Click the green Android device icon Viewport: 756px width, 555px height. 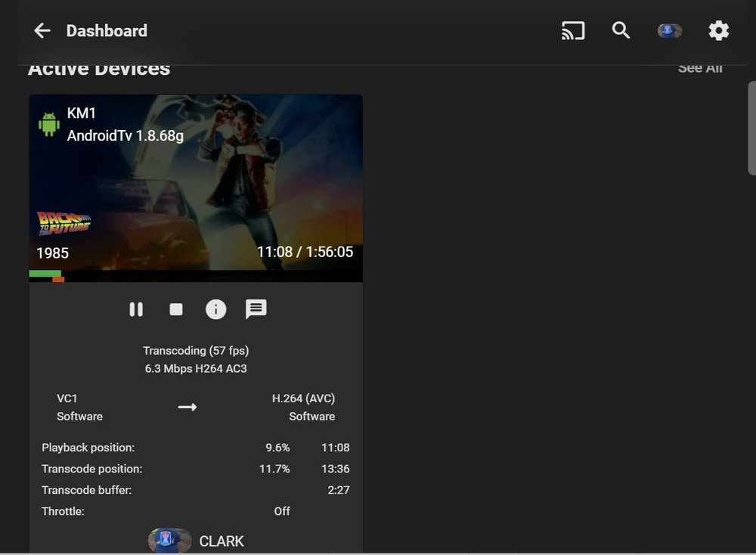48,125
